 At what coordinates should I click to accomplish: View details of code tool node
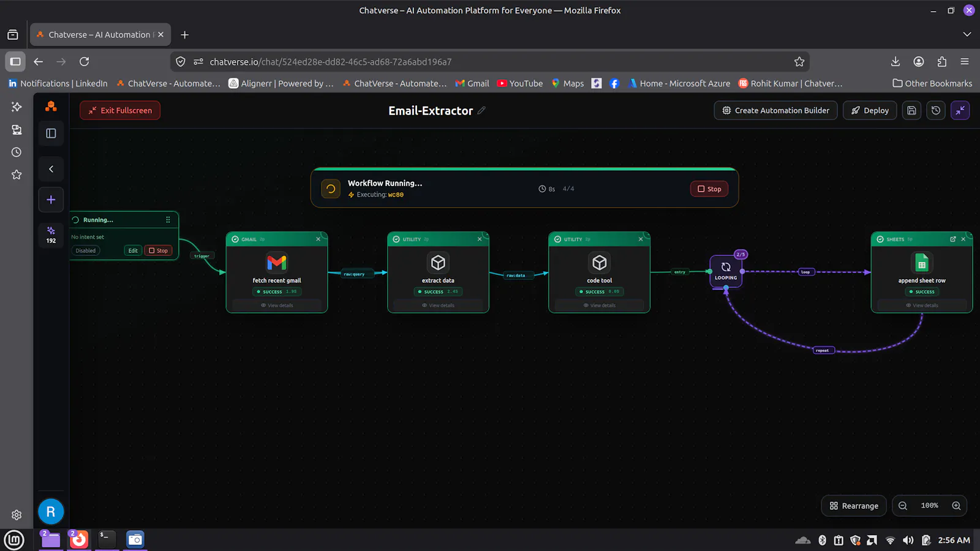click(x=600, y=305)
